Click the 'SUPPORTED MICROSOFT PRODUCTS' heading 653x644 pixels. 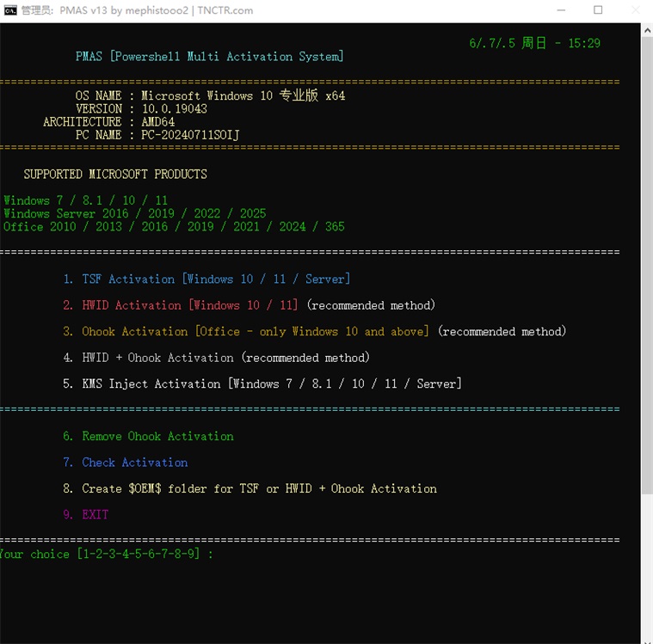[x=115, y=174]
